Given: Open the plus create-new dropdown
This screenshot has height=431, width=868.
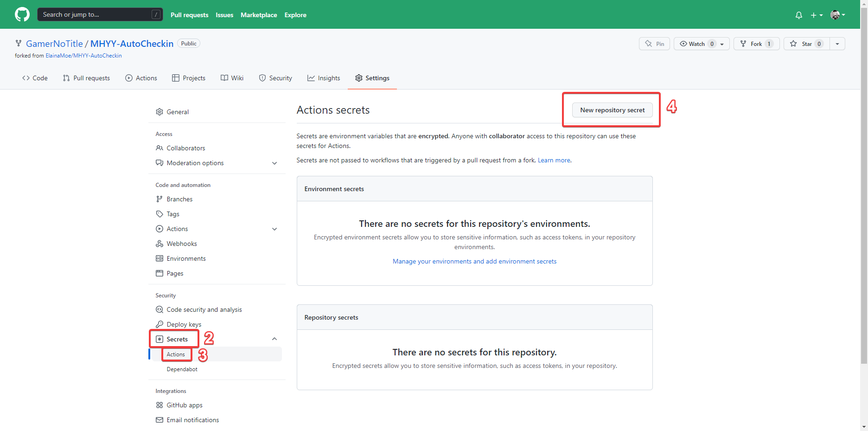Looking at the screenshot, I should click(816, 15).
